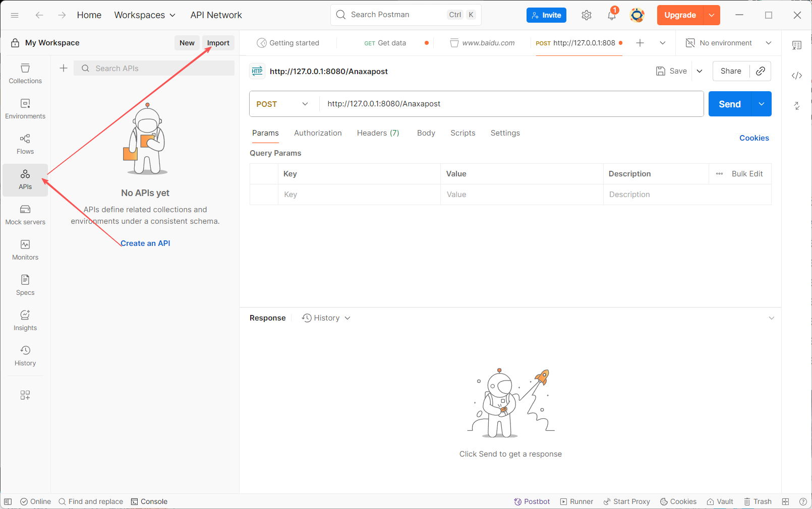
Task: Toggle the sidebar icon in the status bar
Action: tap(8, 501)
